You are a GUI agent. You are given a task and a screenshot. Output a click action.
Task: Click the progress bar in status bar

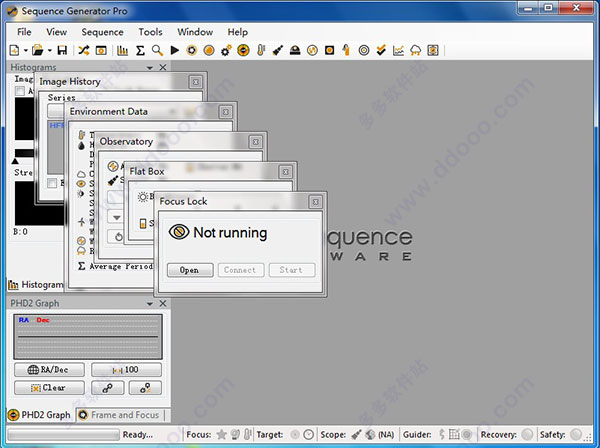pyautogui.click(x=64, y=435)
